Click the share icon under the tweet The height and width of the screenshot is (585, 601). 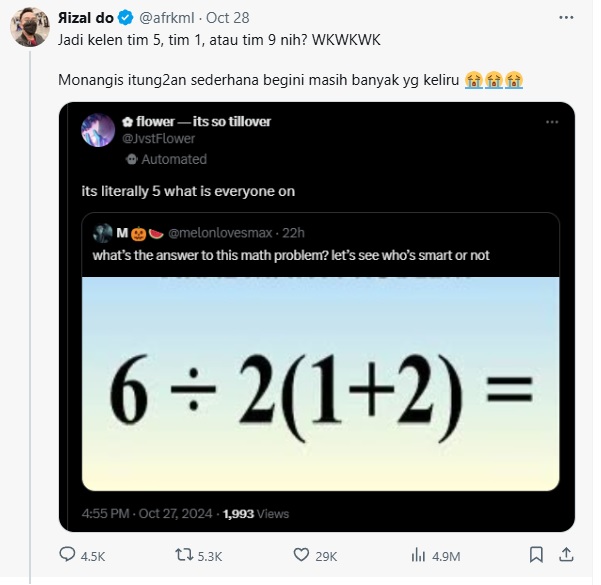[x=566, y=555]
